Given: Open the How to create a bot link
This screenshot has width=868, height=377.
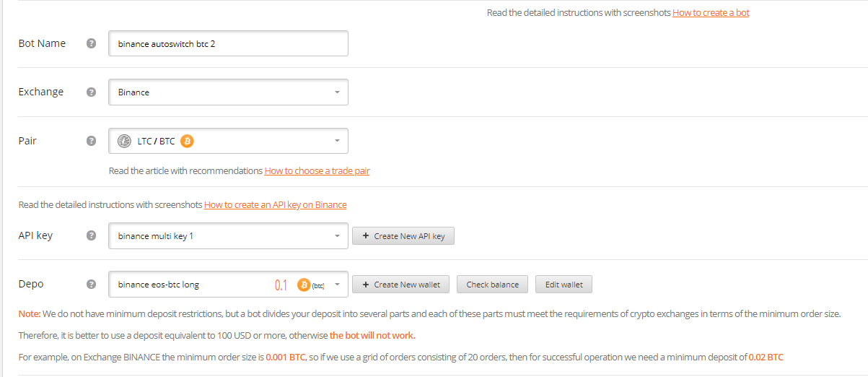Looking at the screenshot, I should 711,12.
